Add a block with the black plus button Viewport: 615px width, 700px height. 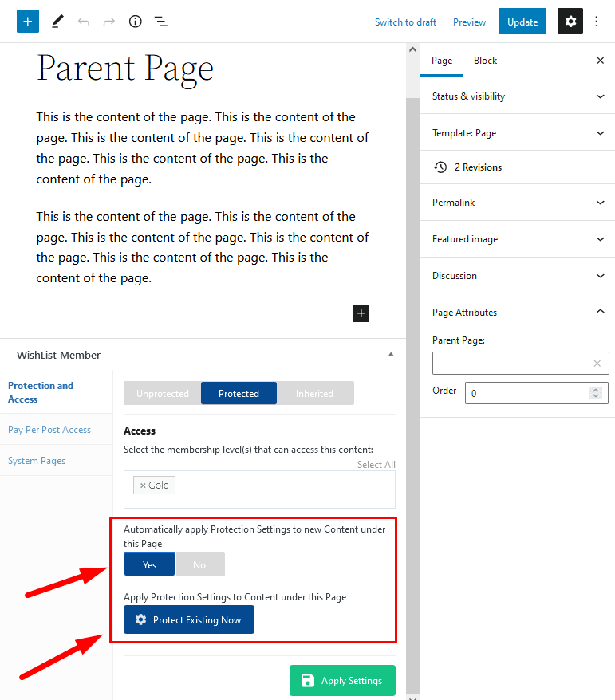click(x=361, y=313)
